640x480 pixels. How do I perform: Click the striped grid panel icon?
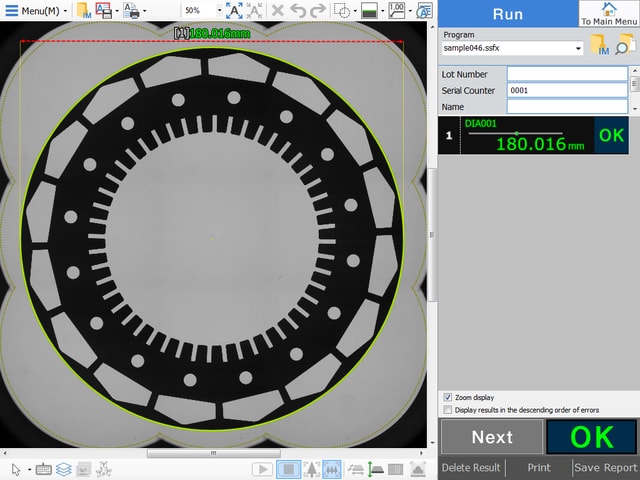(396, 470)
